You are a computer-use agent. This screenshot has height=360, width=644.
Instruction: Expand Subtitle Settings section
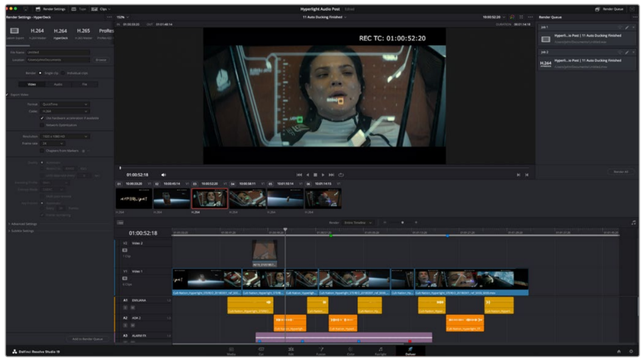pos(21,231)
